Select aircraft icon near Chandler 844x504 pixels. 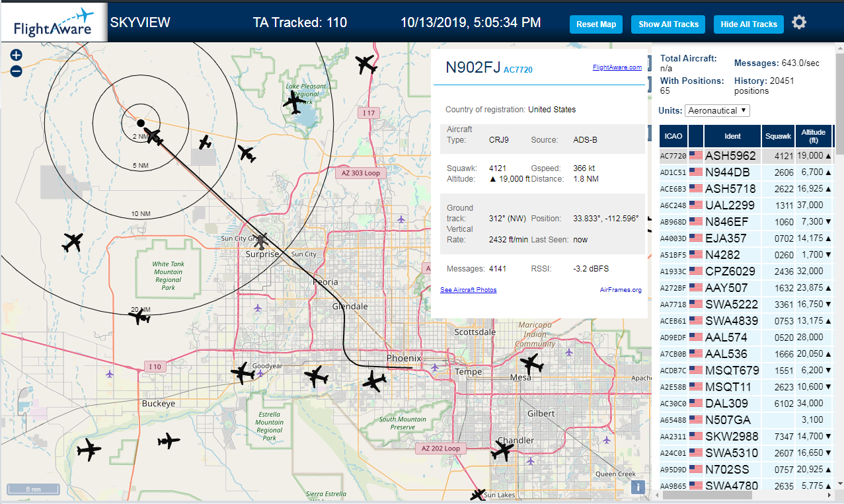point(503,451)
